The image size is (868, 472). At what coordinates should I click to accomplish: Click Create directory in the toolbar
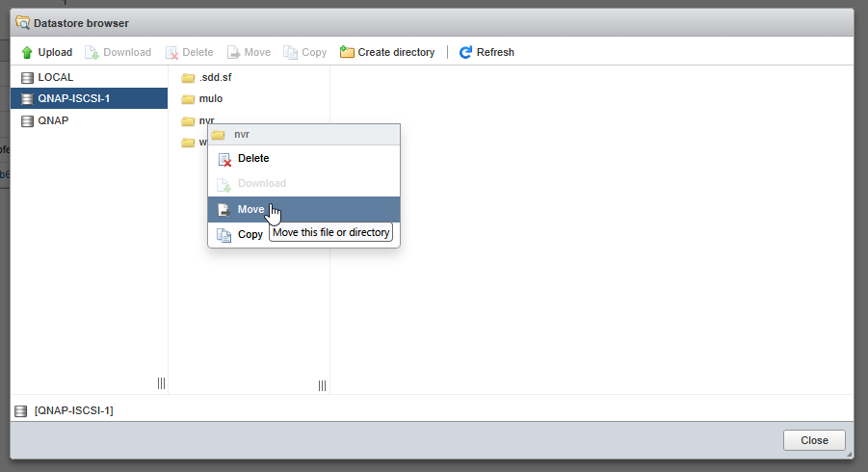pos(396,52)
